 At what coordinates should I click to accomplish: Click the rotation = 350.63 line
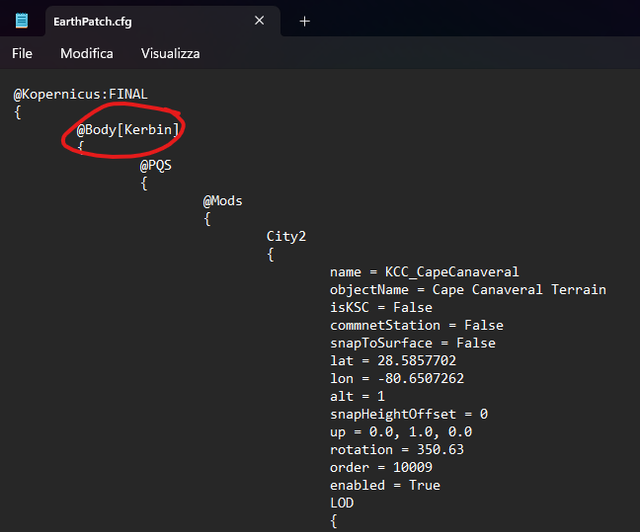(397, 450)
